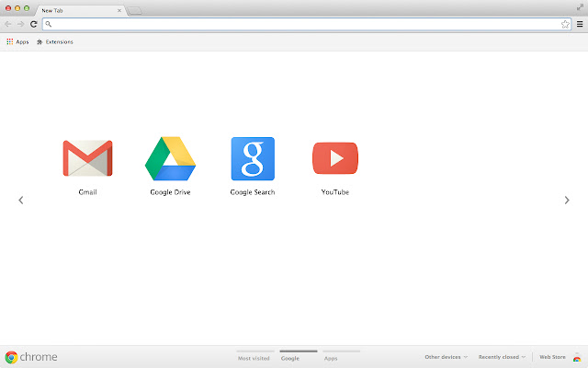Click the green zoom window button
This screenshot has height=368, width=588.
pos(27,8)
